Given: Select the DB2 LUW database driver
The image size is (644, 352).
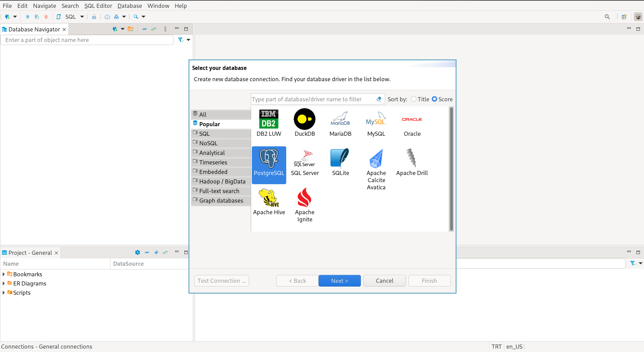Looking at the screenshot, I should pyautogui.click(x=269, y=123).
